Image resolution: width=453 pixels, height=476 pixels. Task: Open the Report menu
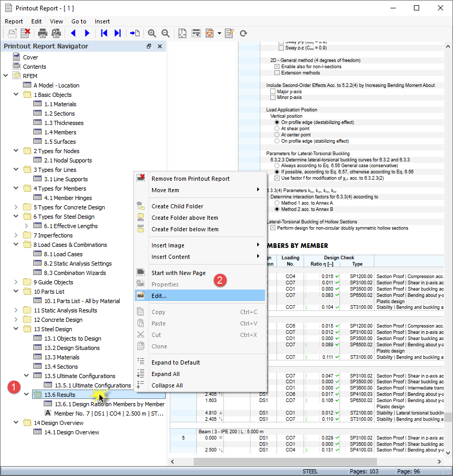[14, 21]
